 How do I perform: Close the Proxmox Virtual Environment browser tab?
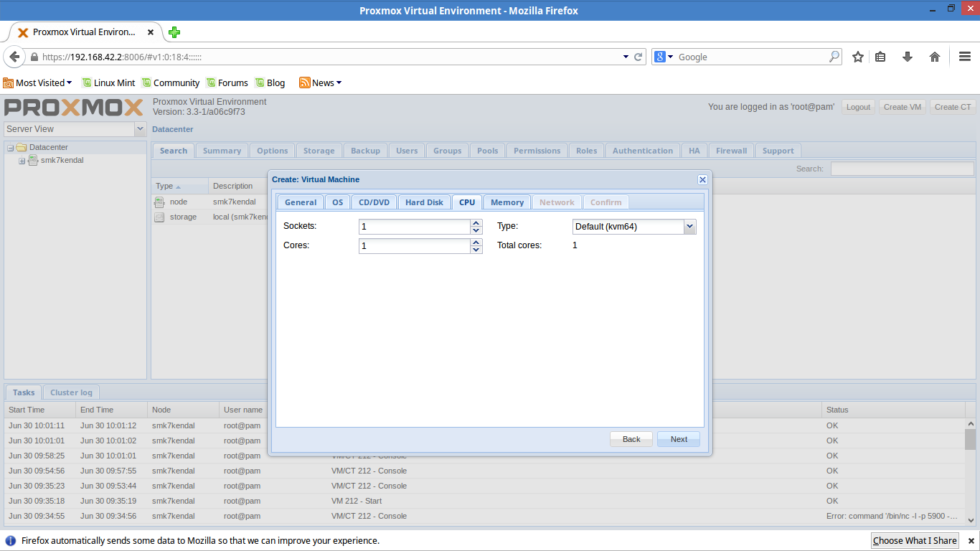point(151,32)
